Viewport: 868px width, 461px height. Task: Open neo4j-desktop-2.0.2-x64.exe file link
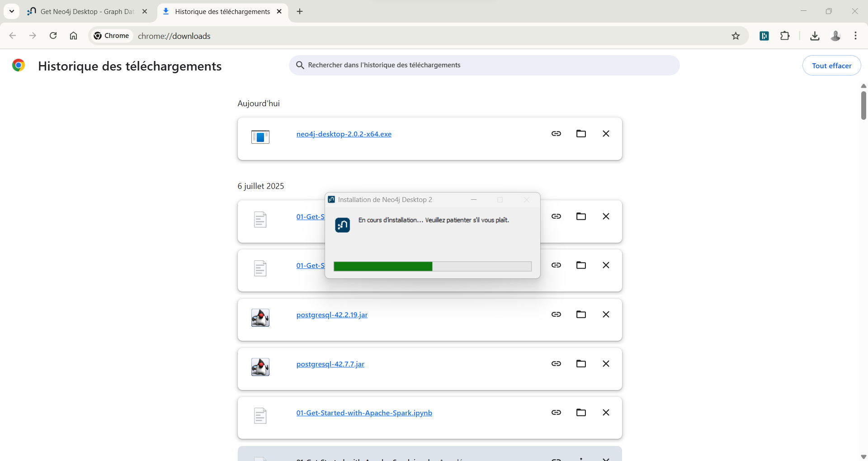[x=344, y=134]
